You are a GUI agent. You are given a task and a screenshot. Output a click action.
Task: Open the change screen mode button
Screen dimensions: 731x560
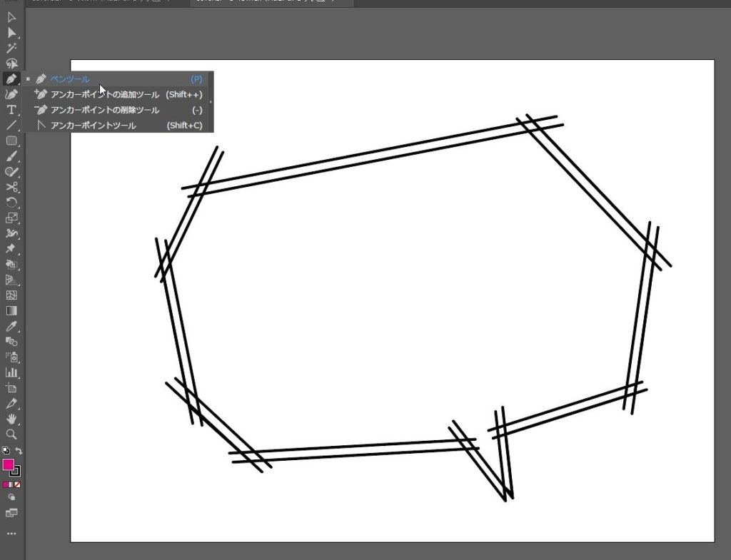coord(11,513)
